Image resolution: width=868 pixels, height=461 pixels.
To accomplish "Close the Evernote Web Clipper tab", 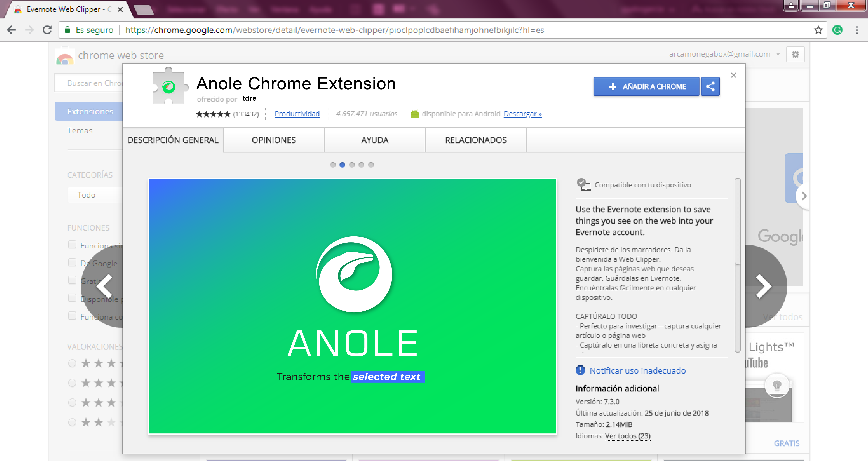I will coord(120,9).
